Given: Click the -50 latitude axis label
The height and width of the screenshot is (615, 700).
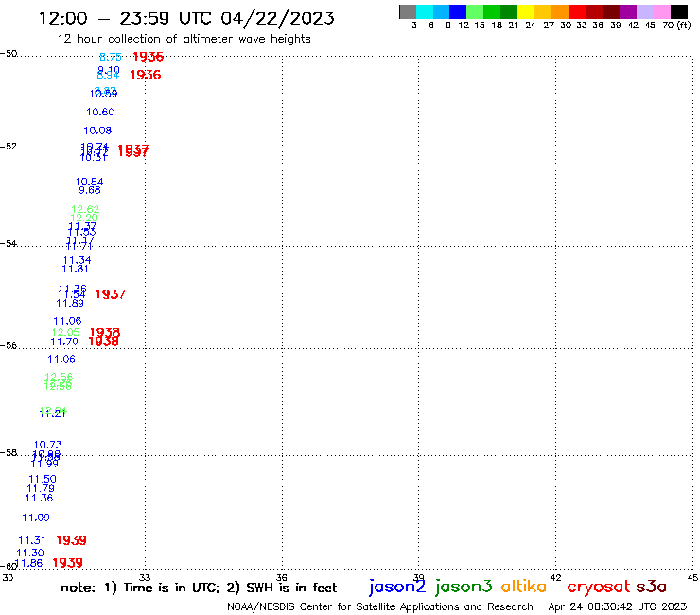Looking at the screenshot, I should click(x=9, y=54).
